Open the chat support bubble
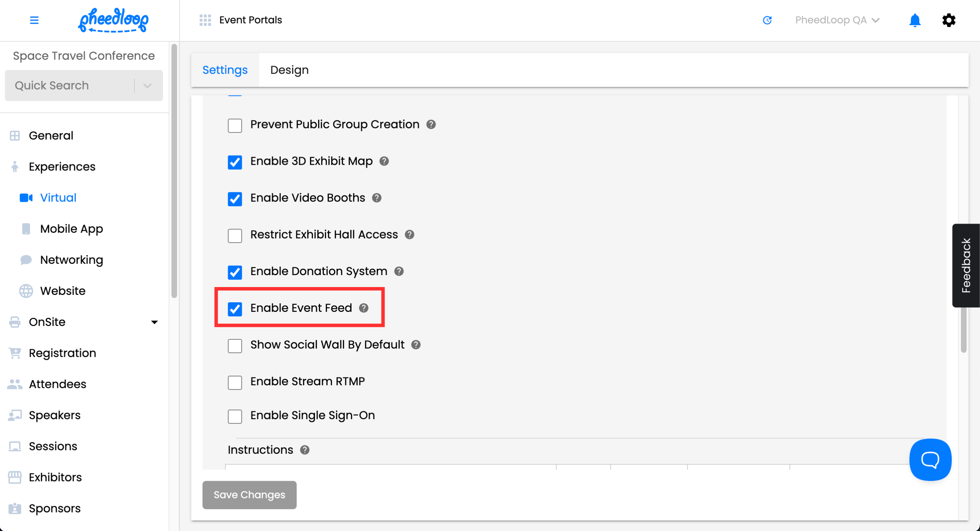The height and width of the screenshot is (531, 980). click(x=930, y=460)
